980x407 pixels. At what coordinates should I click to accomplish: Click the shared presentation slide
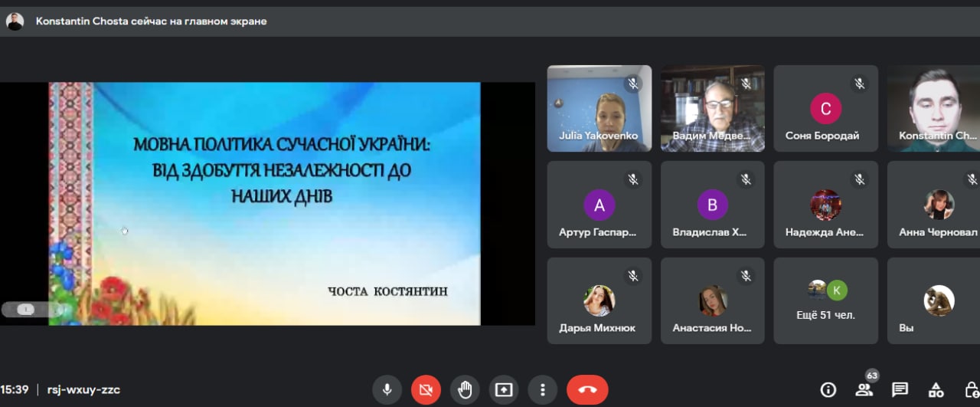point(264,204)
